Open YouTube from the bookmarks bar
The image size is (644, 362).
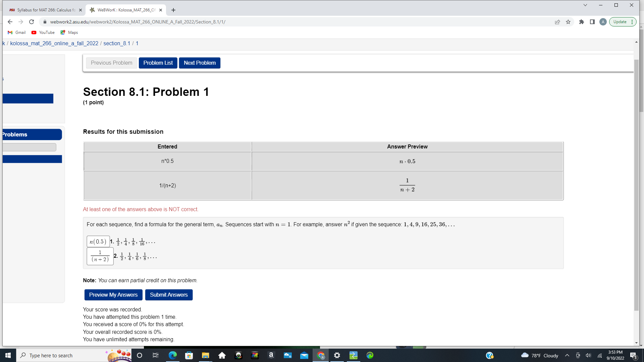click(x=43, y=32)
